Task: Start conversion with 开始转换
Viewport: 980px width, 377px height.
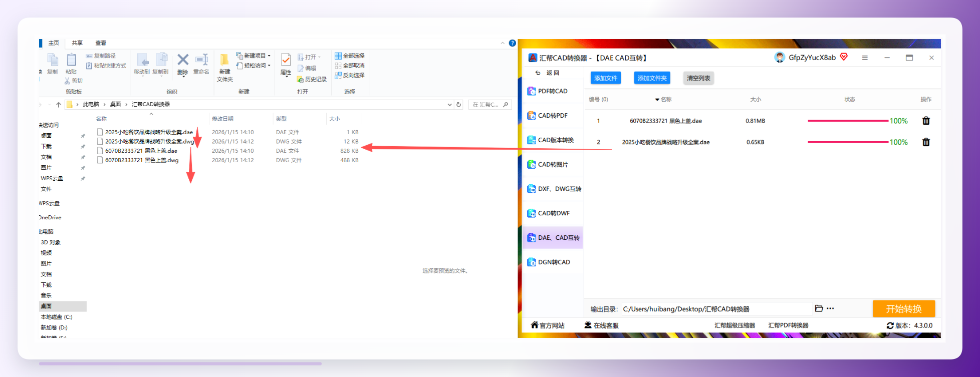Action: tap(904, 309)
